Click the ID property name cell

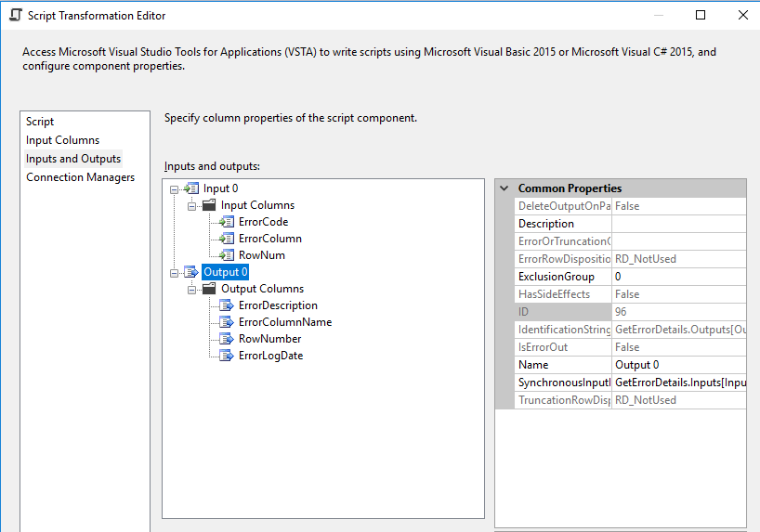click(x=563, y=312)
